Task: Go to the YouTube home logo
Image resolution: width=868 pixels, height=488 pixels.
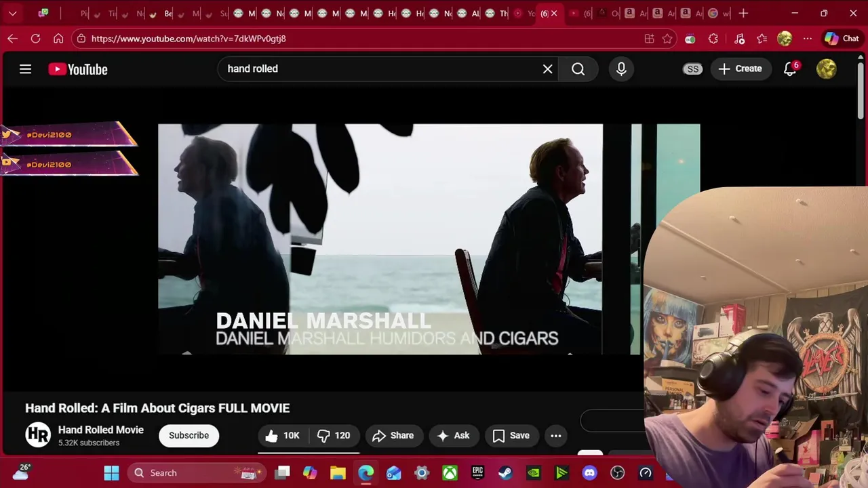Action: [x=78, y=69]
